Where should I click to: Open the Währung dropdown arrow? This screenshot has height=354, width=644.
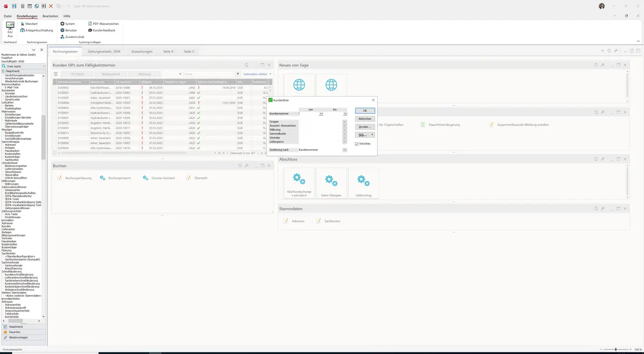345,129
